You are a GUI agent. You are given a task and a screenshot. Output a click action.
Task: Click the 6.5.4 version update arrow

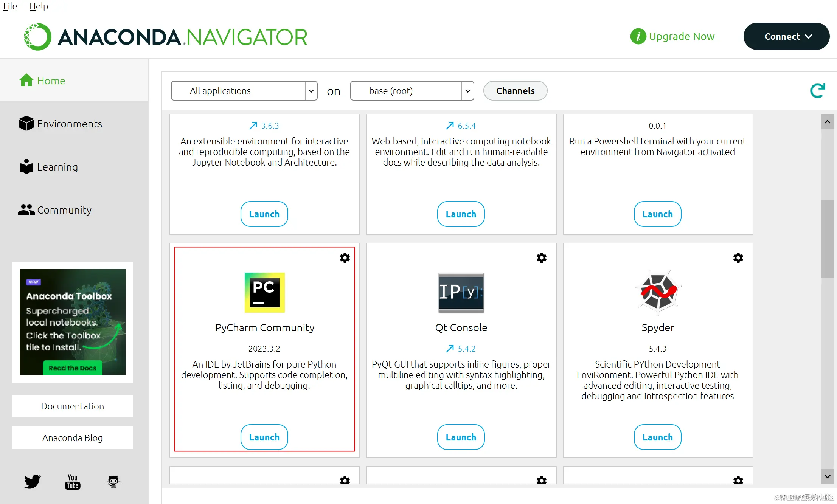point(450,125)
